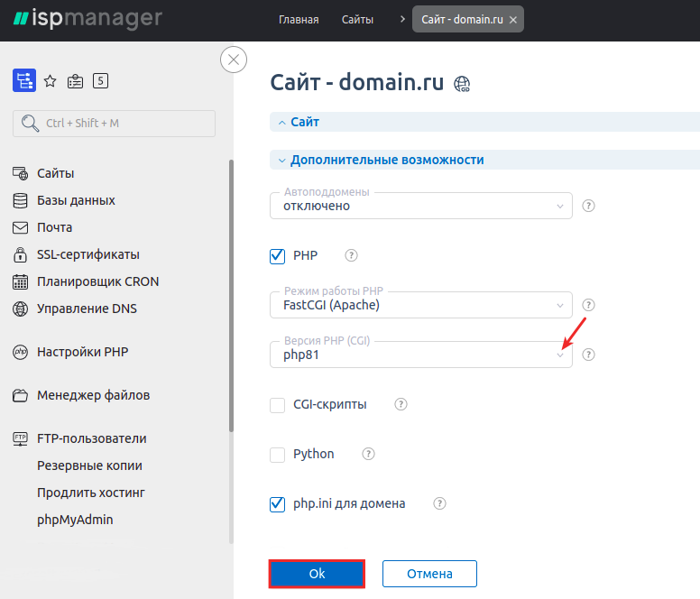The height and width of the screenshot is (599, 700).
Task: Click help icon for Режим работы PHP
Action: click(588, 305)
